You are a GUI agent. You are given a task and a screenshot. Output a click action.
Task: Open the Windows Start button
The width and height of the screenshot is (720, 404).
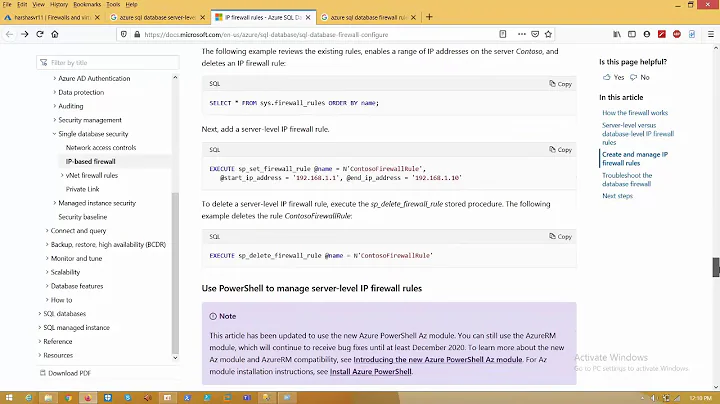(x=8, y=398)
